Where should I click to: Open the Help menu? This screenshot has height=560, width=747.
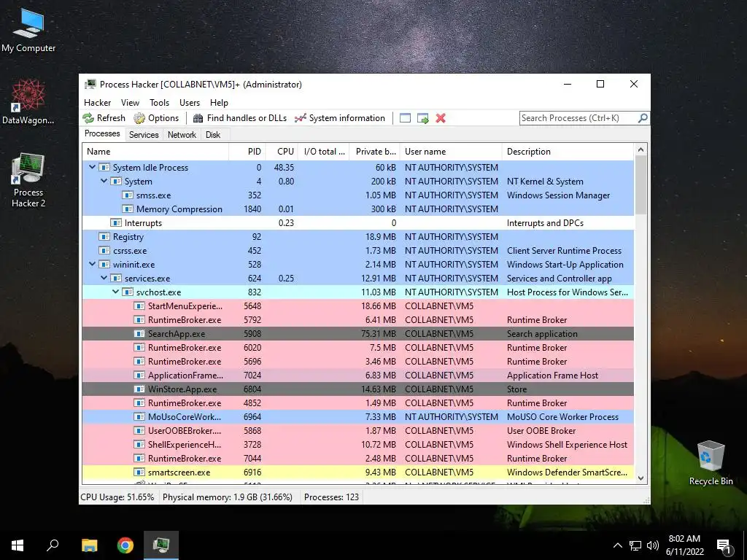pos(219,103)
